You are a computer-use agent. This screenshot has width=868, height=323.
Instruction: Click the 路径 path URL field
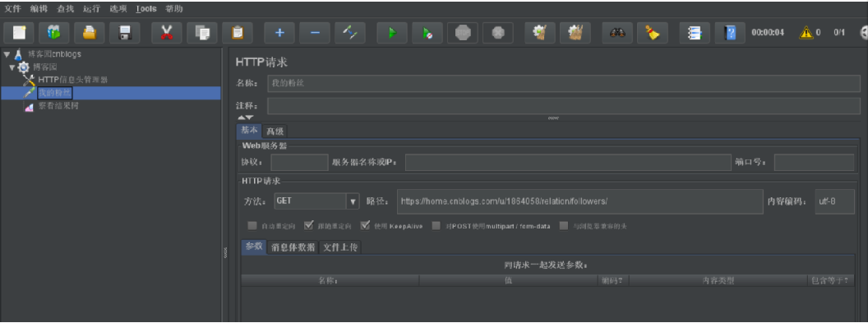point(579,201)
